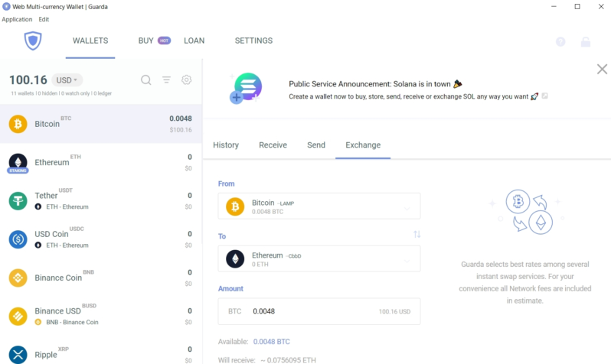Click the 100.16 USD equivalent value

(x=394, y=312)
